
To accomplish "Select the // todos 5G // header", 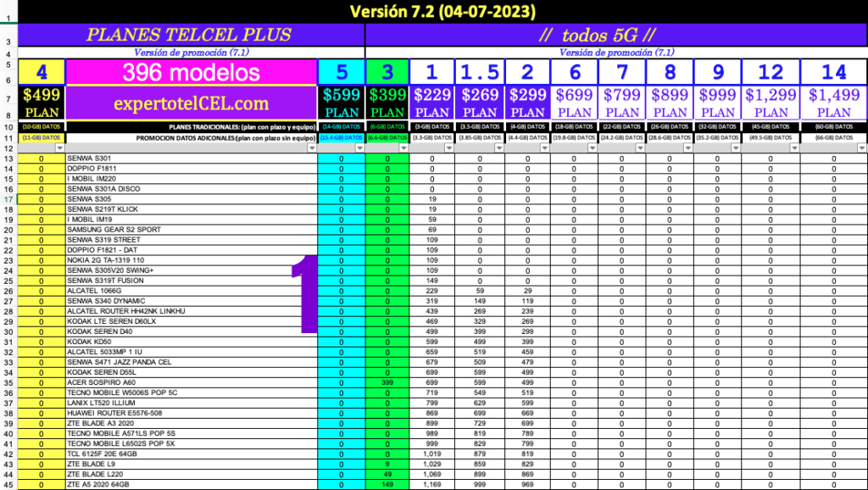I will coord(617,35).
